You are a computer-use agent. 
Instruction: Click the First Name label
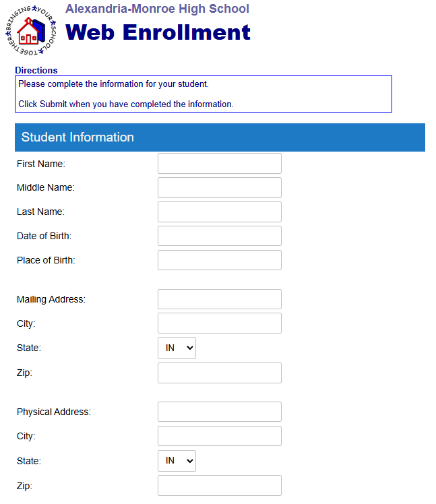[40, 164]
